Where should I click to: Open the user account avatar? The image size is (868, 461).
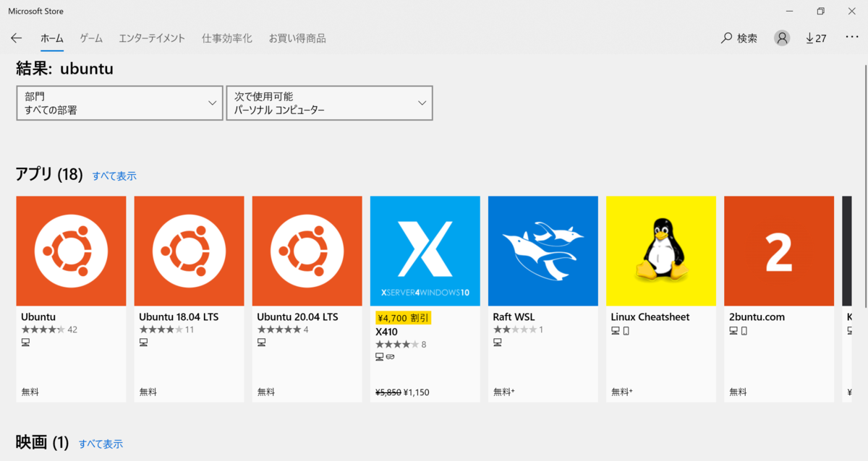click(x=782, y=38)
